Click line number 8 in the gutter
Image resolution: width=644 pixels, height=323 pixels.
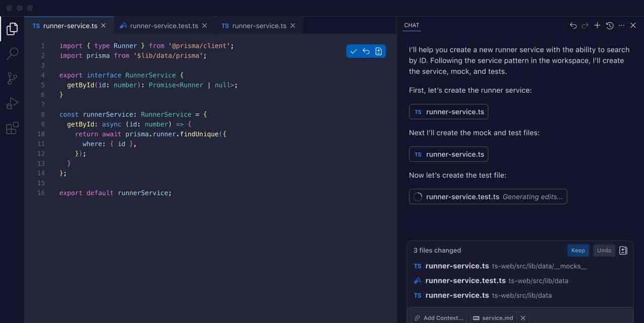point(43,114)
